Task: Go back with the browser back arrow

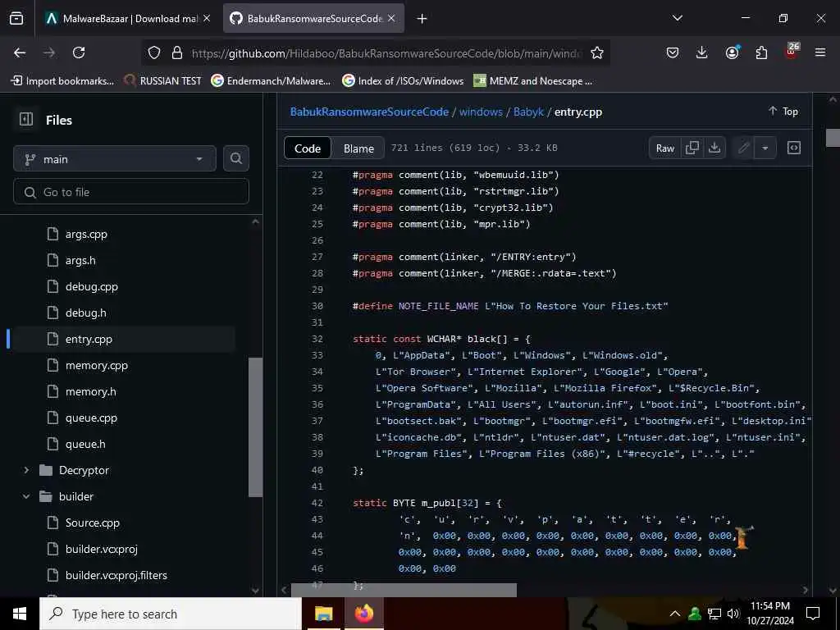Action: coord(20,52)
